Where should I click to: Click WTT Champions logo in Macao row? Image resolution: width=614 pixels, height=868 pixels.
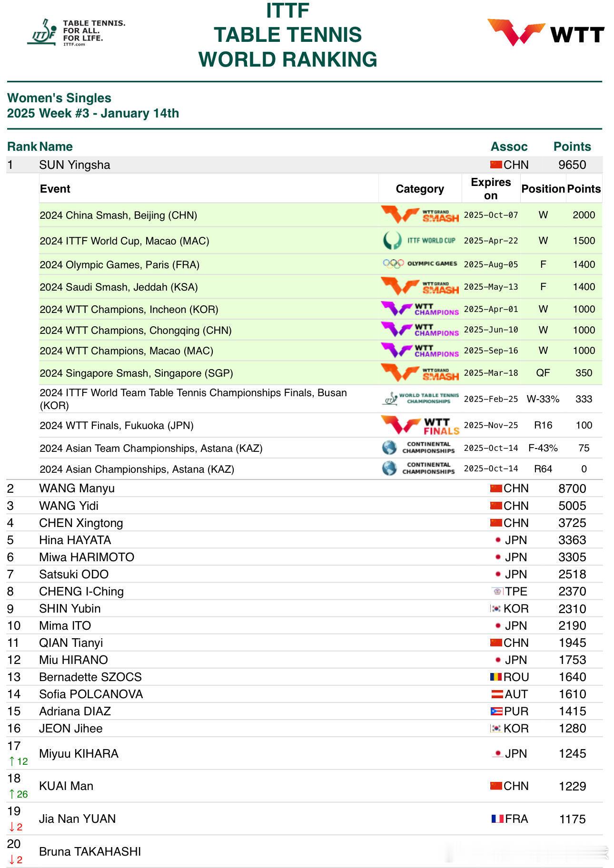coord(420,351)
